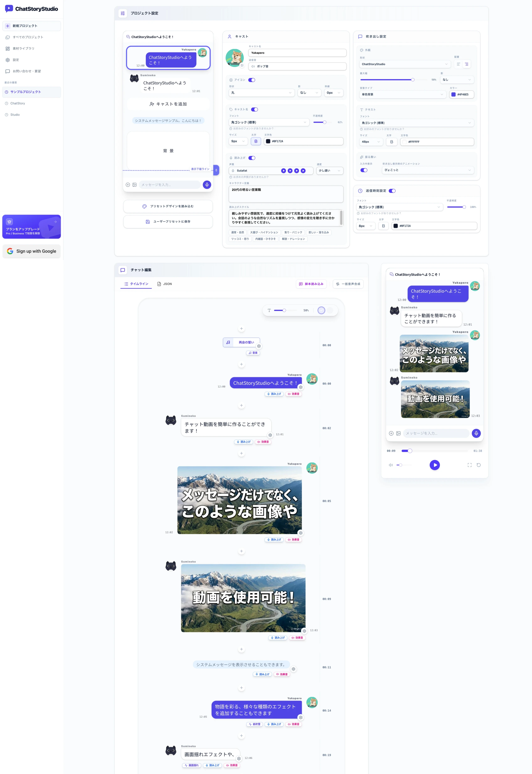Toggle bold B for the cast name font
Viewport: 532px width, 774px height.
(256, 141)
